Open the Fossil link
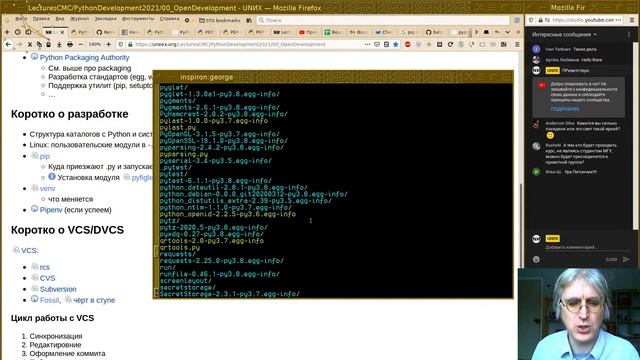This screenshot has height=360, width=640. coord(49,300)
